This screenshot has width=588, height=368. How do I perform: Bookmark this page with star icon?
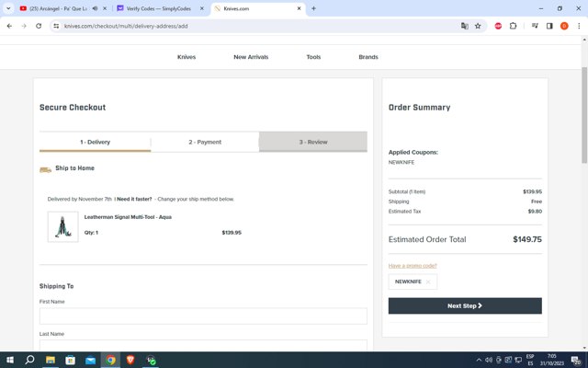coord(478,26)
